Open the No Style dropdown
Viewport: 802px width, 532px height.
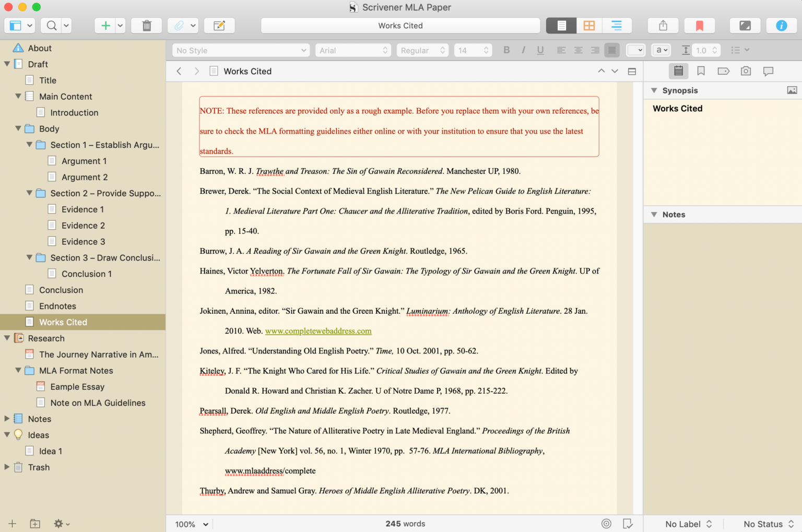pos(240,50)
